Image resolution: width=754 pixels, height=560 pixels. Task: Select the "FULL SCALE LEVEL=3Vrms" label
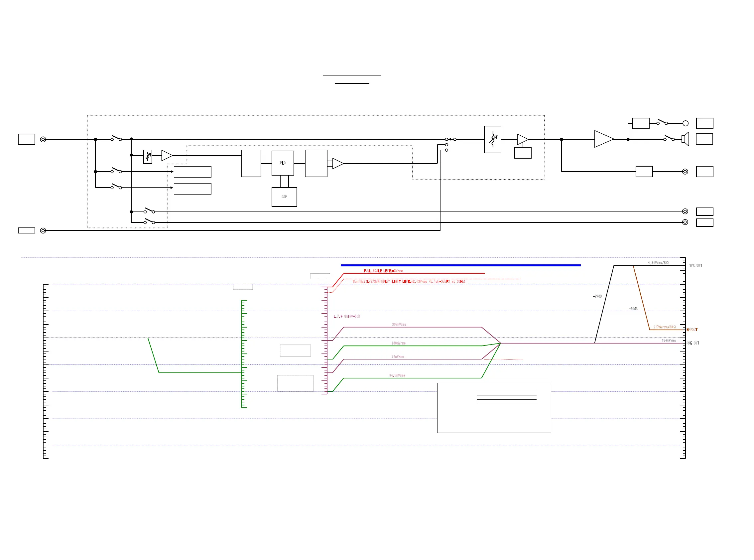pyautogui.click(x=383, y=271)
